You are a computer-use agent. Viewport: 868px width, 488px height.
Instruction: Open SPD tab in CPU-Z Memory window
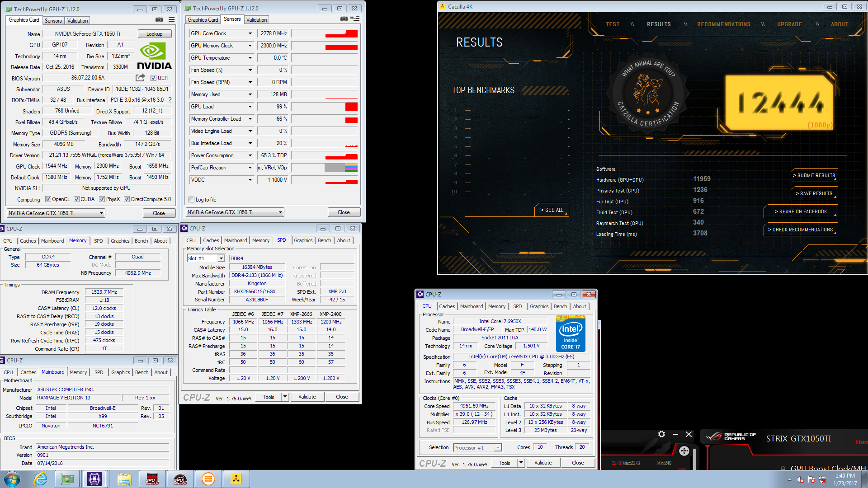pyautogui.click(x=99, y=241)
